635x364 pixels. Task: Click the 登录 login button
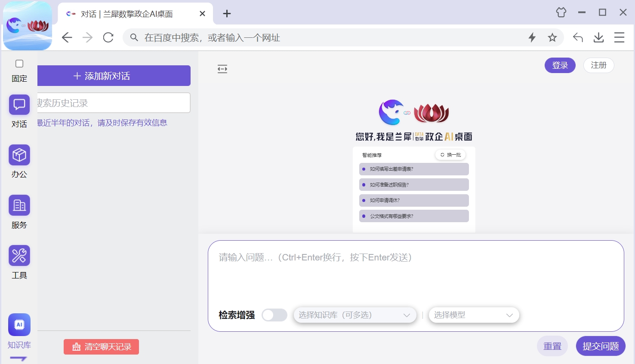coord(560,65)
